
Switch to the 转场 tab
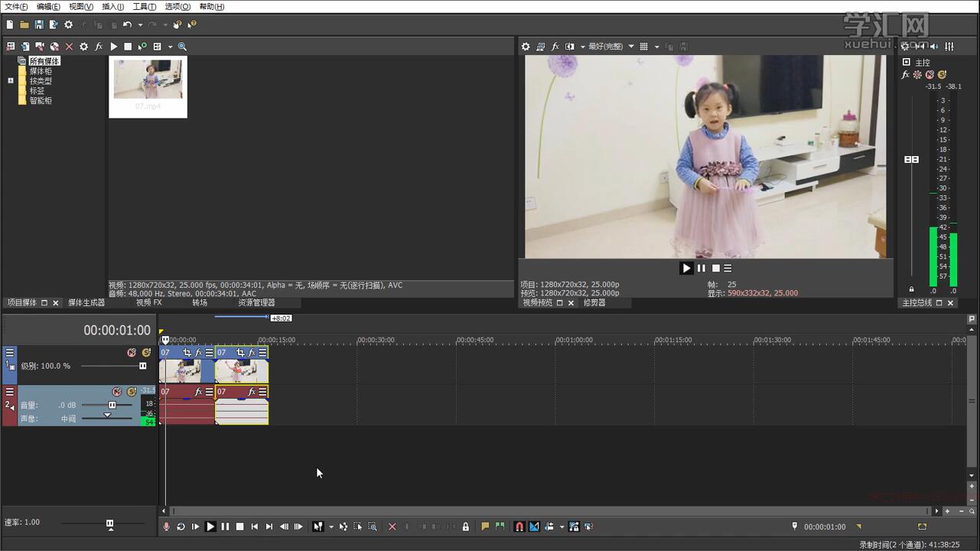[200, 303]
